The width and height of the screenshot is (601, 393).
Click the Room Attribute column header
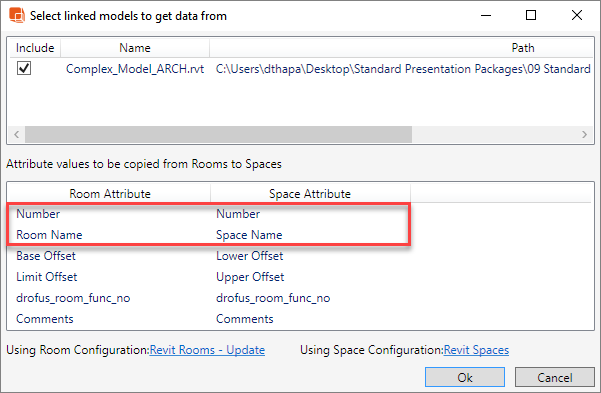110,194
